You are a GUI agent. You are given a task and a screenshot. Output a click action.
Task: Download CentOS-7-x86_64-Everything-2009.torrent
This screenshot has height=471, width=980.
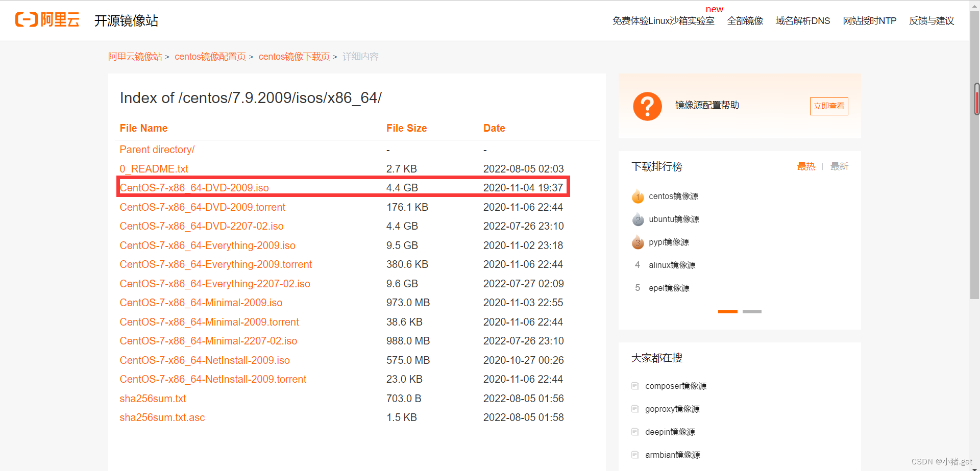(216, 264)
